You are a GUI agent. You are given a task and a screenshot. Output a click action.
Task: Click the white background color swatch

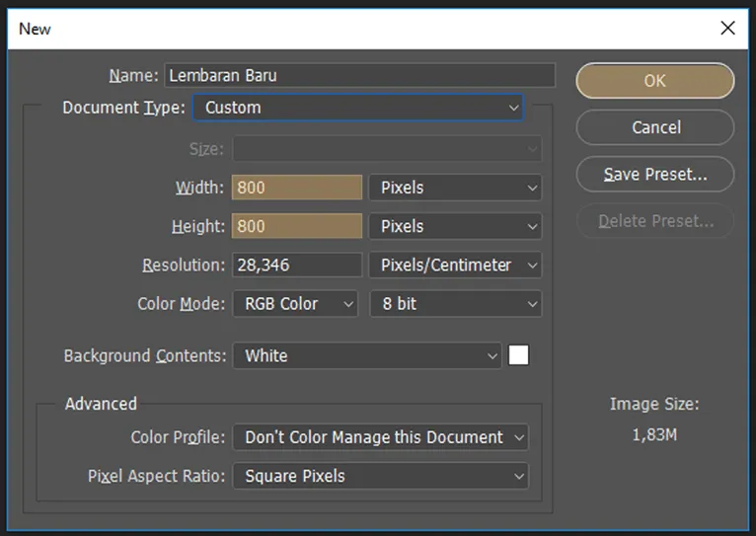pos(518,355)
